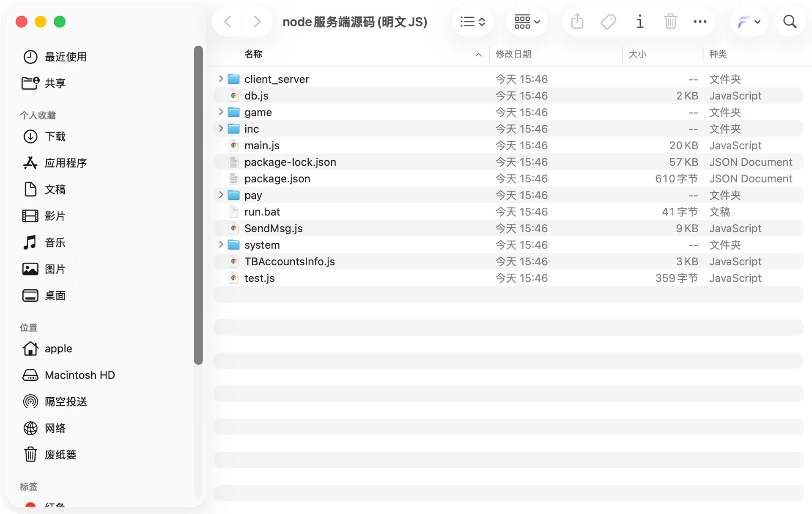This screenshot has height=514, width=812.
Task: Go back with the back arrow
Action: (x=228, y=22)
